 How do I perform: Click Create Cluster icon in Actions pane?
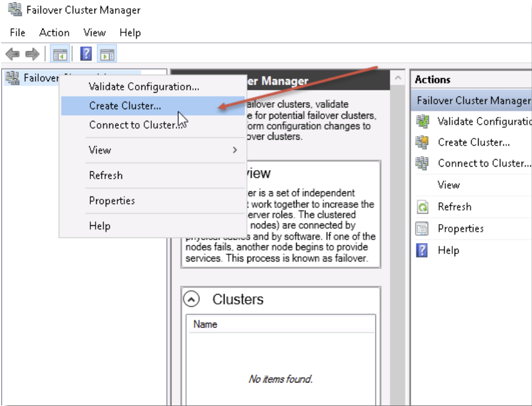(x=422, y=142)
